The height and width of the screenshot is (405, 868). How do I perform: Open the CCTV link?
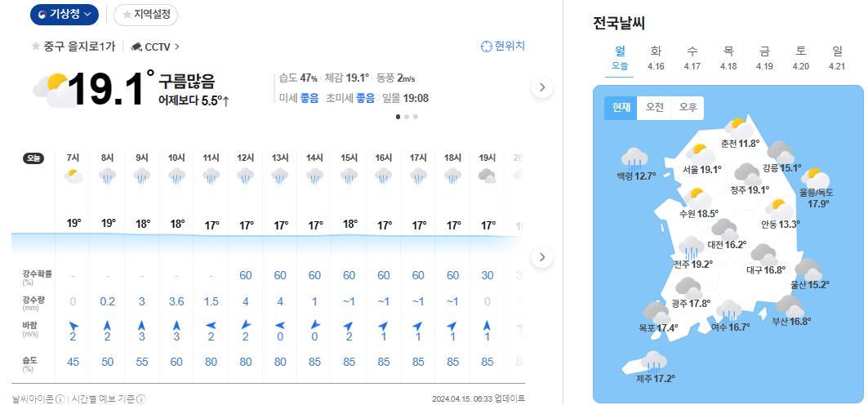click(x=156, y=47)
